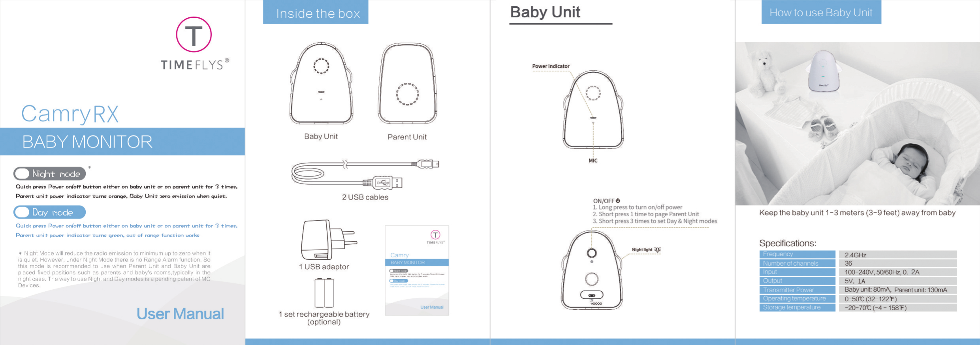Click the dashed speaker ring on the rear diagram
Image resolution: width=980 pixels, height=345 pixels.
click(x=591, y=279)
